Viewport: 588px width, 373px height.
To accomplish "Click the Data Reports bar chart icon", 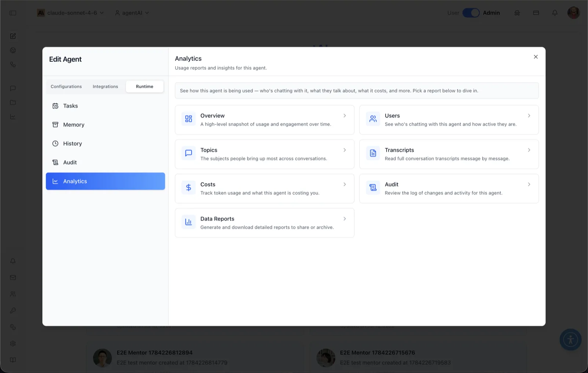I will point(189,222).
